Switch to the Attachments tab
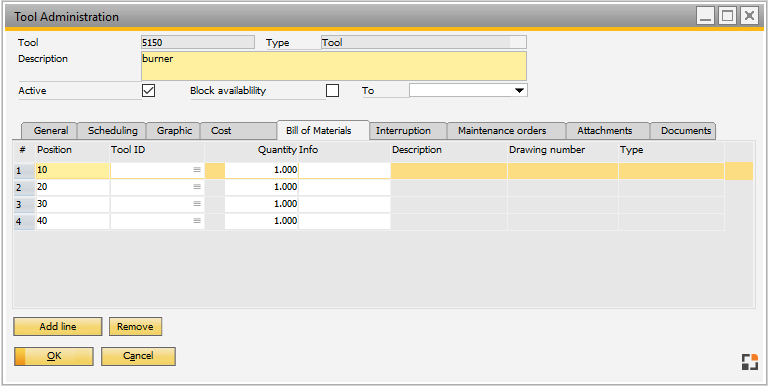The width and height of the screenshot is (770, 387). (608, 131)
